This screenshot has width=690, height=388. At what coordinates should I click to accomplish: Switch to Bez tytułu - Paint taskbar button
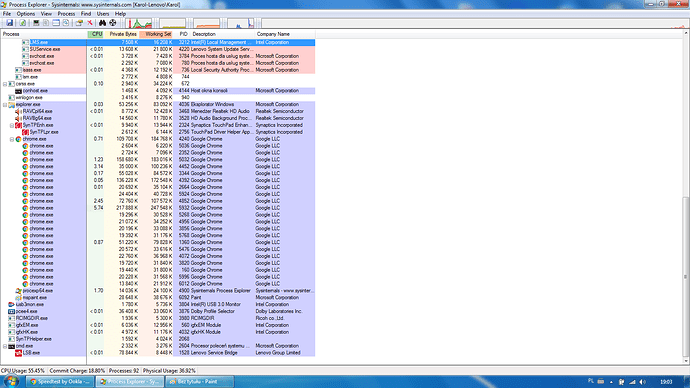[200, 381]
